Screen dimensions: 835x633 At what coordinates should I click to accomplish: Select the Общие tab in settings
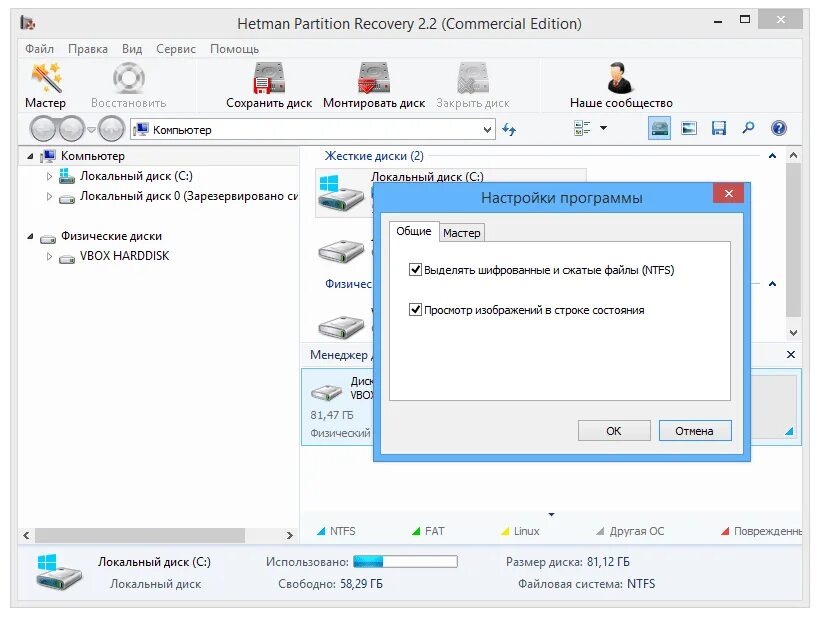tap(414, 231)
